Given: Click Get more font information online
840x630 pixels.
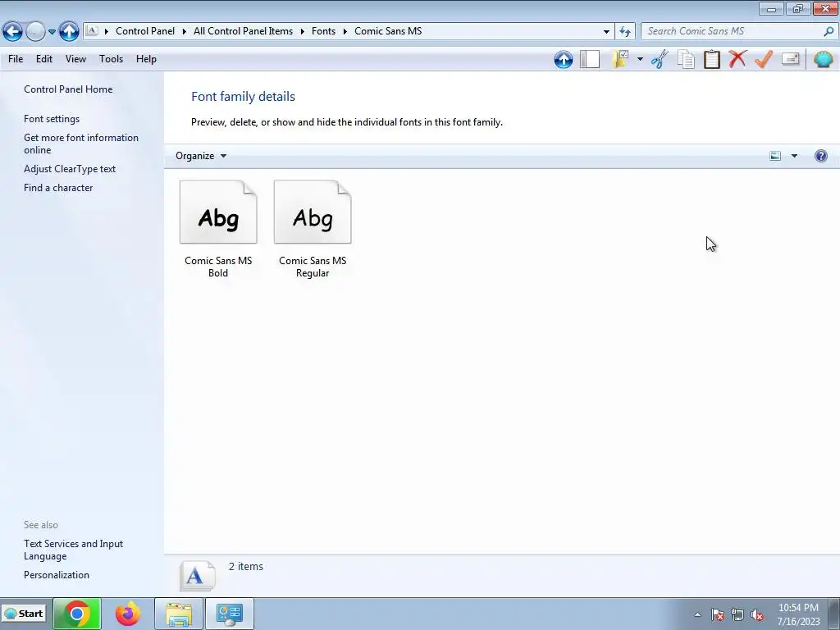Looking at the screenshot, I should point(81,144).
